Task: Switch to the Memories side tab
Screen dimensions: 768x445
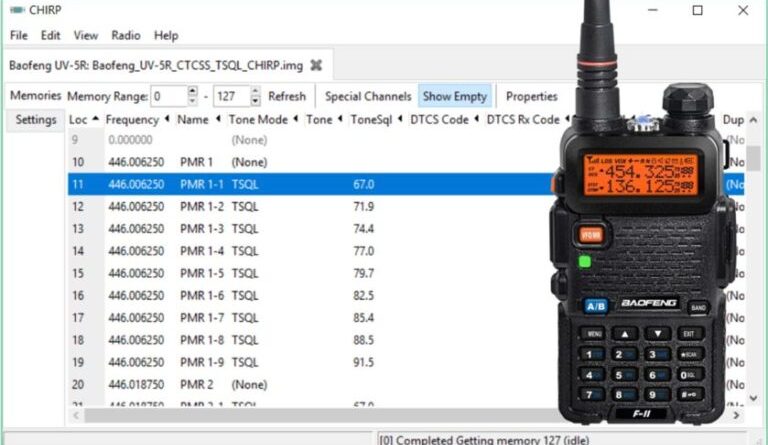Action: click(x=35, y=95)
